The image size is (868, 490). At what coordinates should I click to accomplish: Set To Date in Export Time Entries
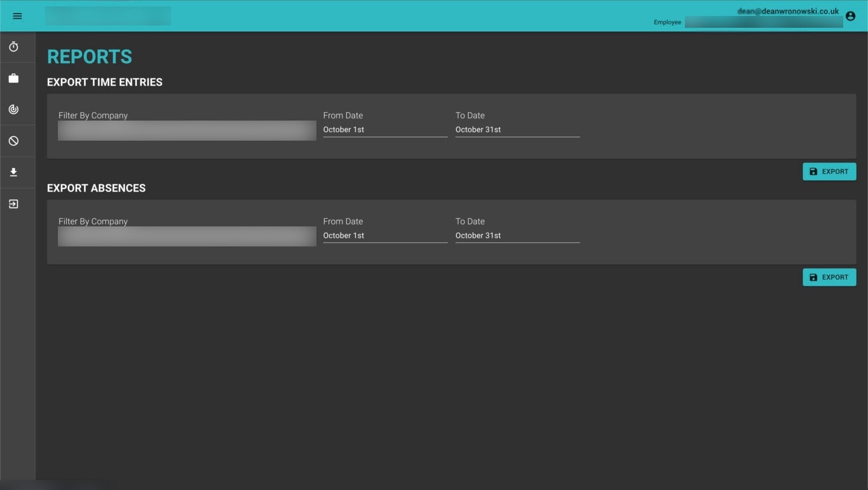point(517,129)
